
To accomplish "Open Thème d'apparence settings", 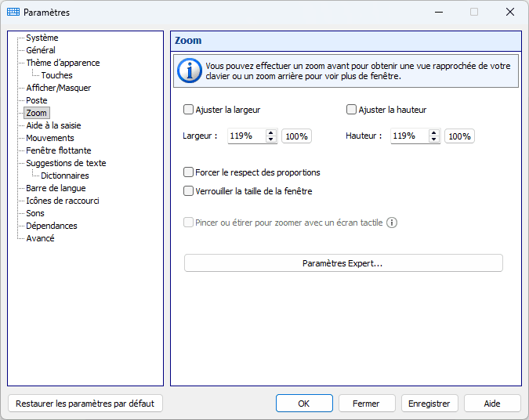I will 63,63.
